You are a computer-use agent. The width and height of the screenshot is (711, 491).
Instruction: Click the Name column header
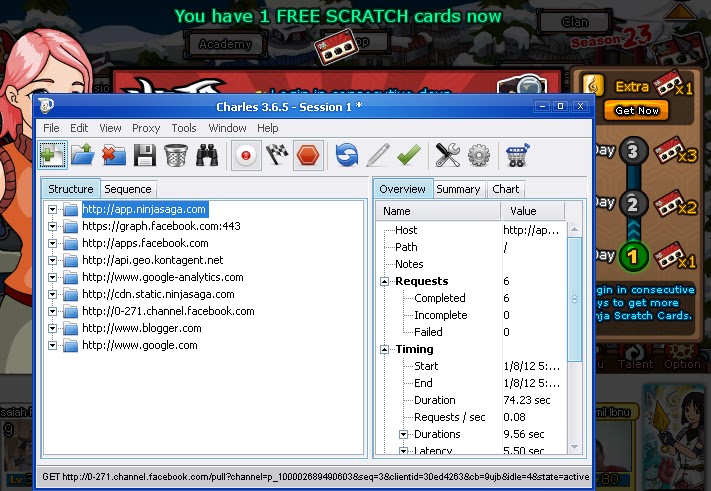click(x=438, y=211)
